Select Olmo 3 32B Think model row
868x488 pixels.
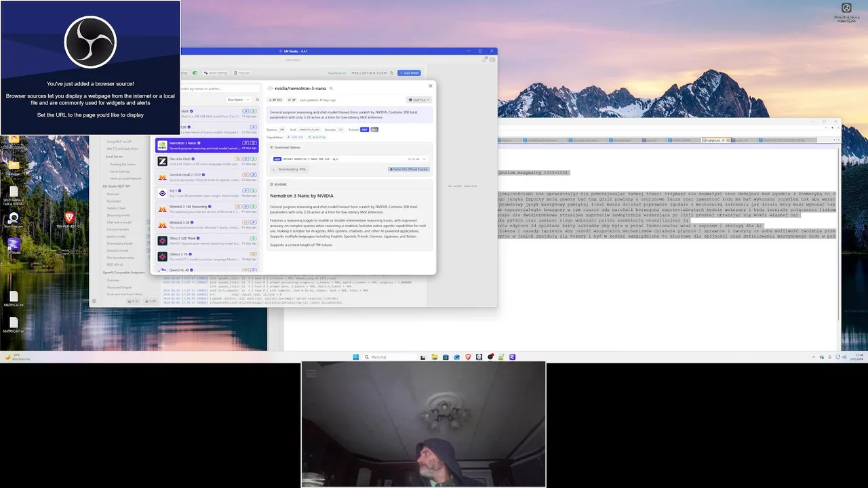coord(207,241)
